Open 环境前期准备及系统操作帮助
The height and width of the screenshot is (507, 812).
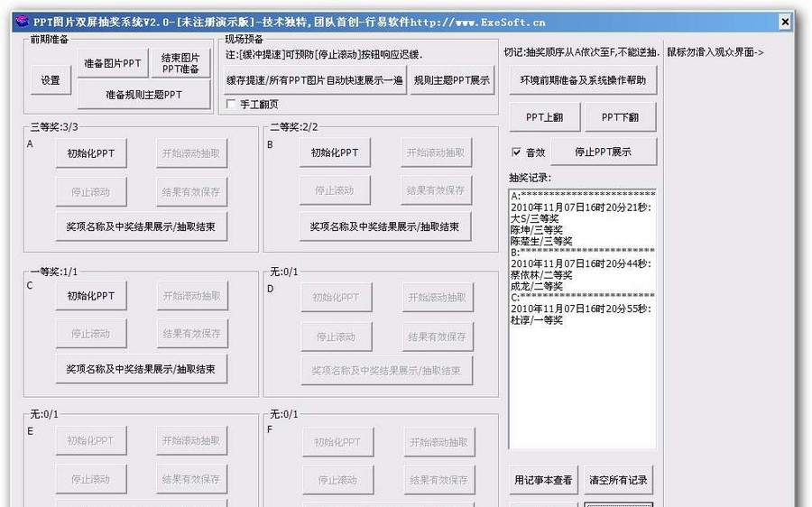point(583,80)
